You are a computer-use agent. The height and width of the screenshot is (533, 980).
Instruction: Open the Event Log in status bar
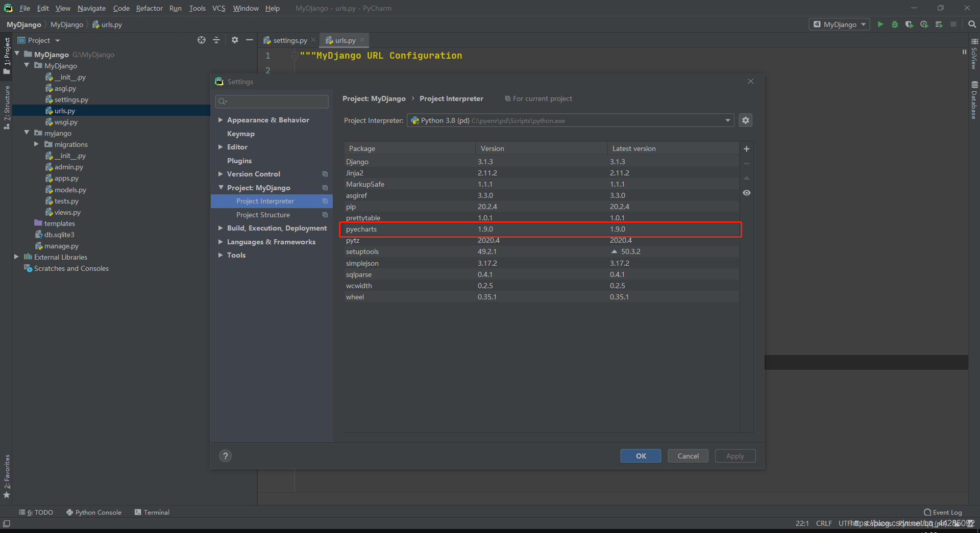pos(943,512)
